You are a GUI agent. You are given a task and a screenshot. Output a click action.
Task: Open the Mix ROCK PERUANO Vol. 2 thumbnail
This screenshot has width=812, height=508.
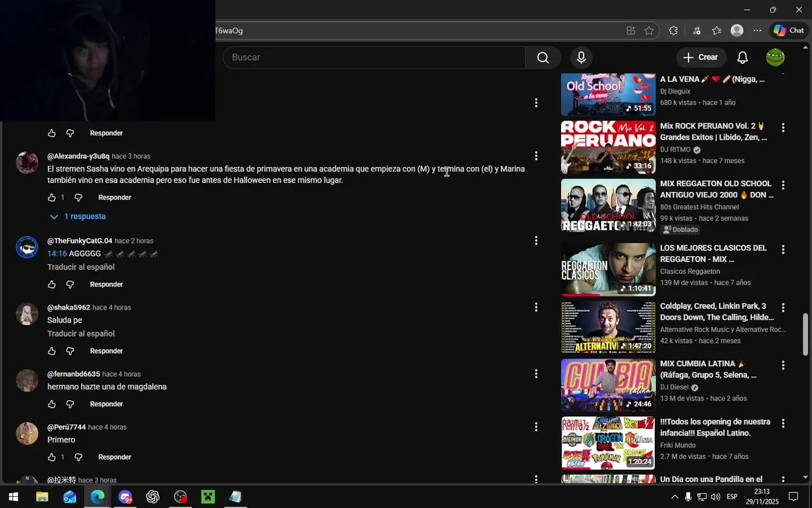coord(608,147)
